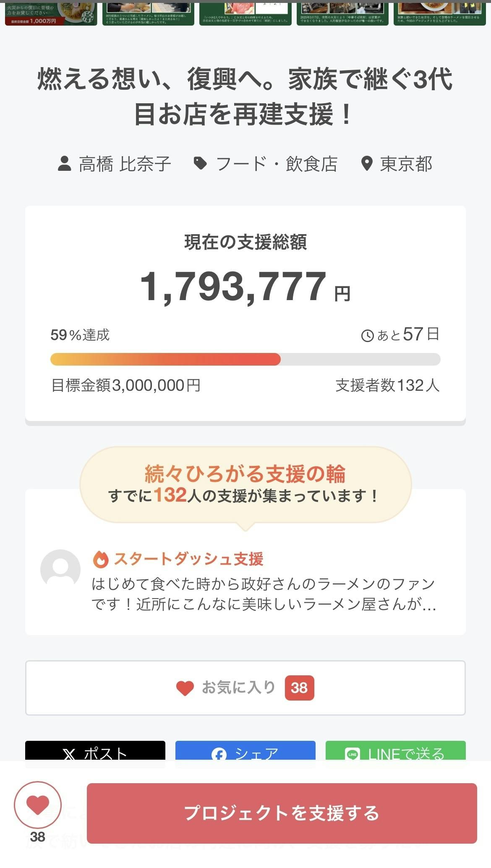
Task: Tap the round heart icon at bottom left
Action: (38, 805)
